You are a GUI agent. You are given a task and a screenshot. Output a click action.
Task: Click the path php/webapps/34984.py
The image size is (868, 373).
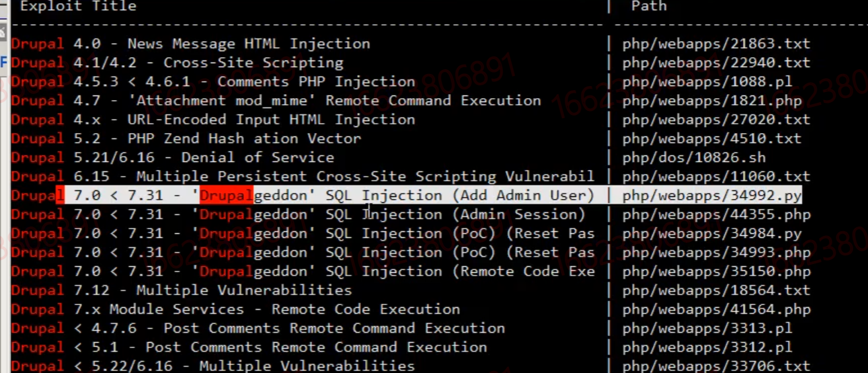click(x=712, y=233)
